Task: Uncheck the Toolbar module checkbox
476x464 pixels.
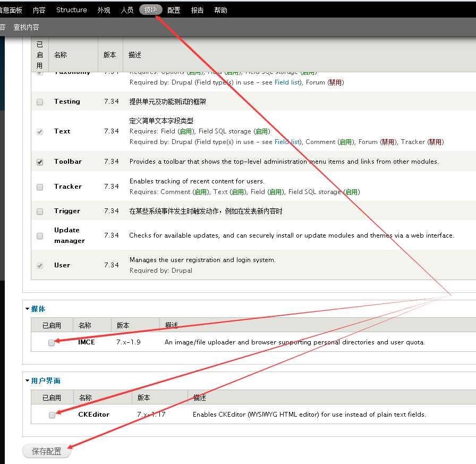Action: coord(40,162)
